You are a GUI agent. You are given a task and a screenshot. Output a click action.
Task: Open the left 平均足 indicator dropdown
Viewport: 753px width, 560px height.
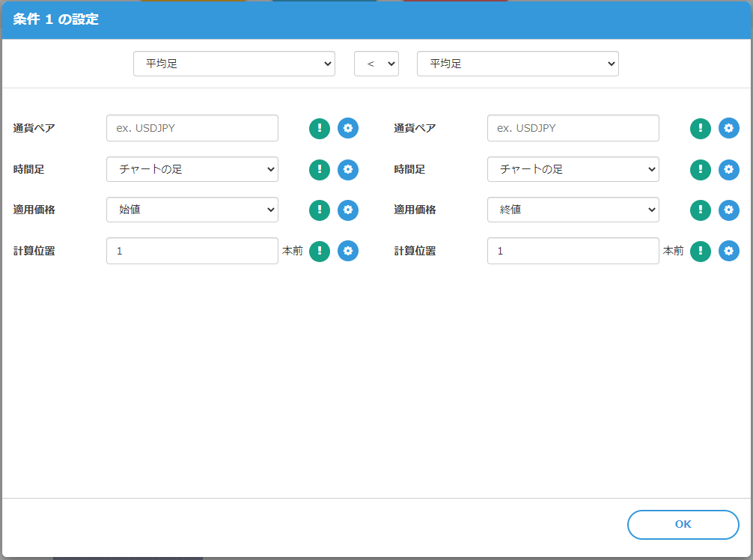234,64
